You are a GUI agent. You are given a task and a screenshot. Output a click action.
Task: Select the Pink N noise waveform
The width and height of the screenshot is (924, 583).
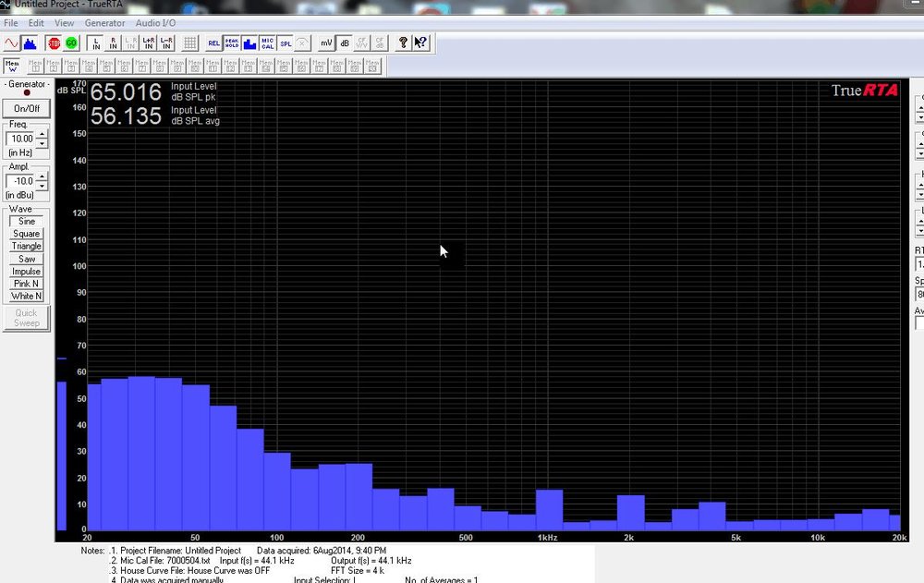click(27, 284)
